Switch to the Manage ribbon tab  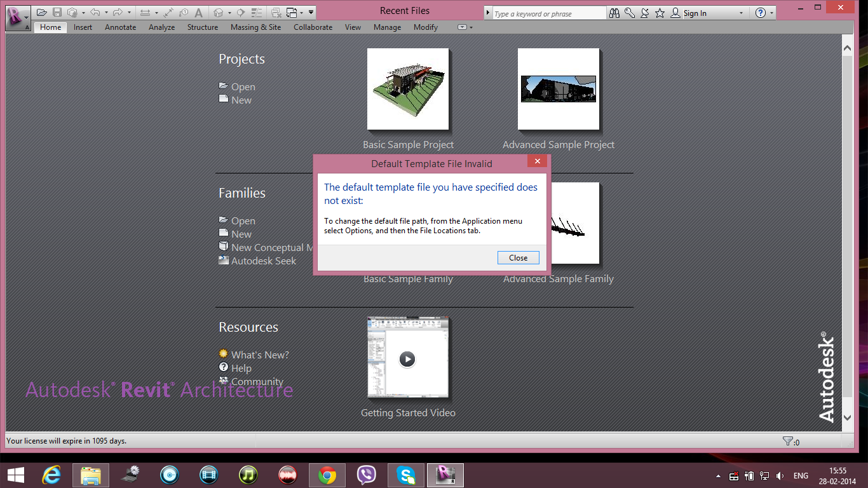387,27
